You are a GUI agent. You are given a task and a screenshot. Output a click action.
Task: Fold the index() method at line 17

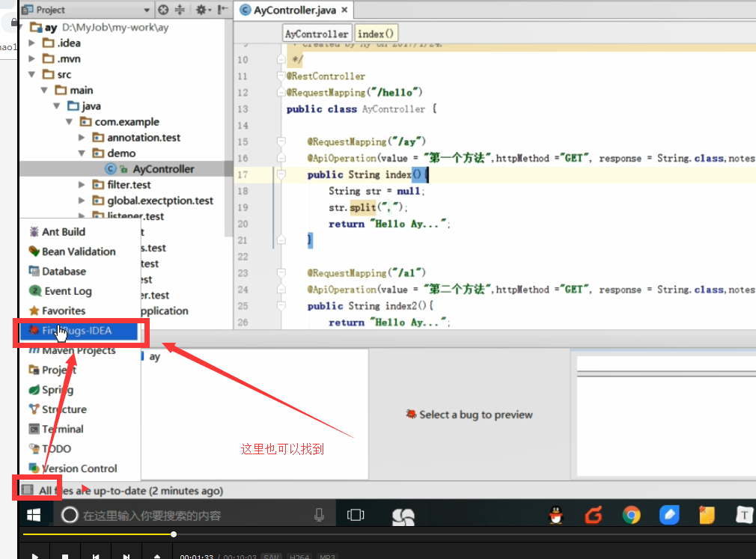pos(281,174)
